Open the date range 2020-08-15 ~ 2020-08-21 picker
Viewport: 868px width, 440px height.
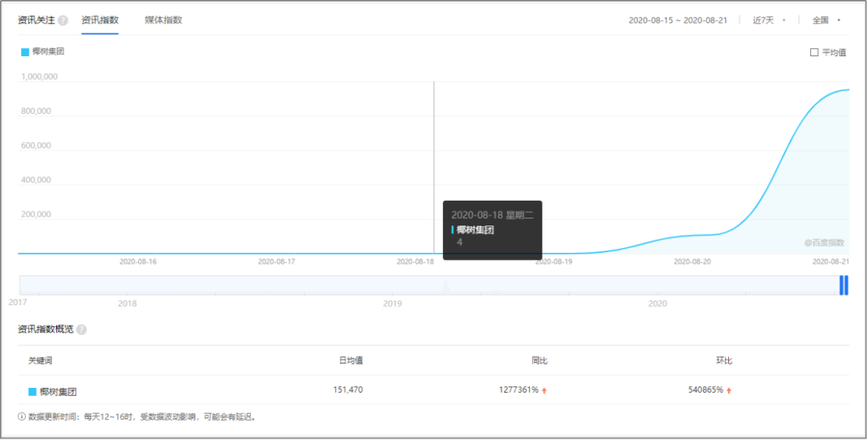[678, 20]
